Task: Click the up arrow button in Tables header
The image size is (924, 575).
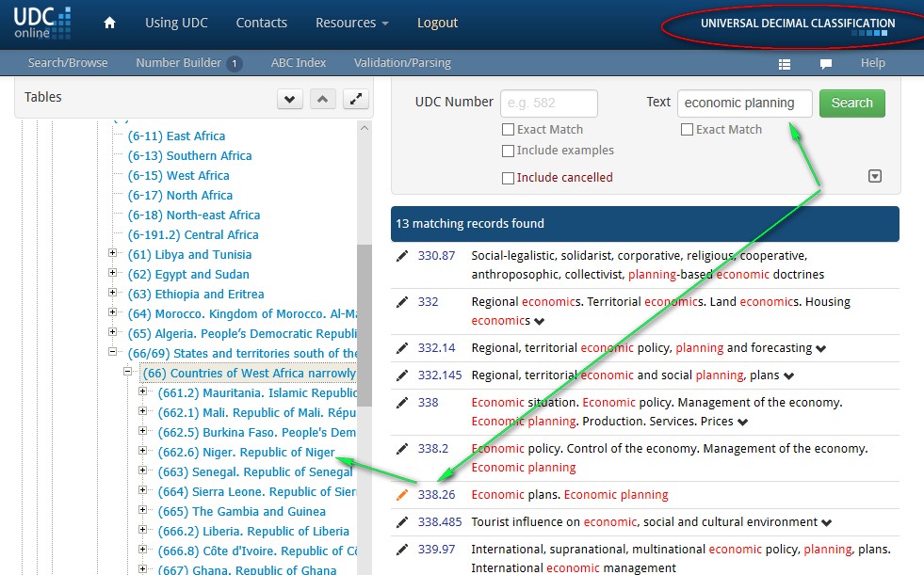Action: (x=322, y=99)
